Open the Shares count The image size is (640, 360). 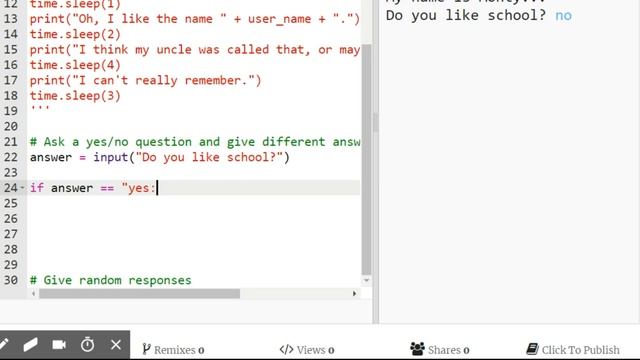440,349
